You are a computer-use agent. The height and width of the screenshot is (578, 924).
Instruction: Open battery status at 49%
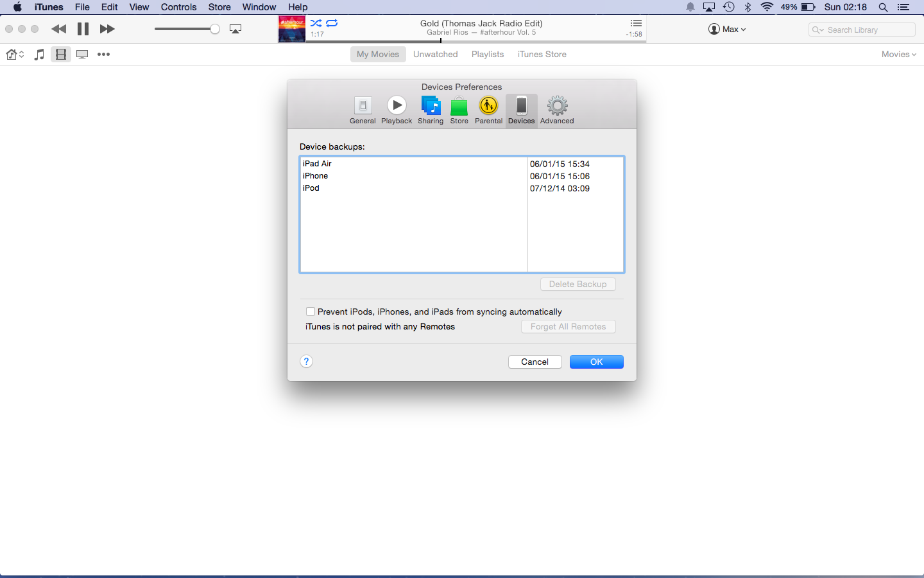pos(798,7)
